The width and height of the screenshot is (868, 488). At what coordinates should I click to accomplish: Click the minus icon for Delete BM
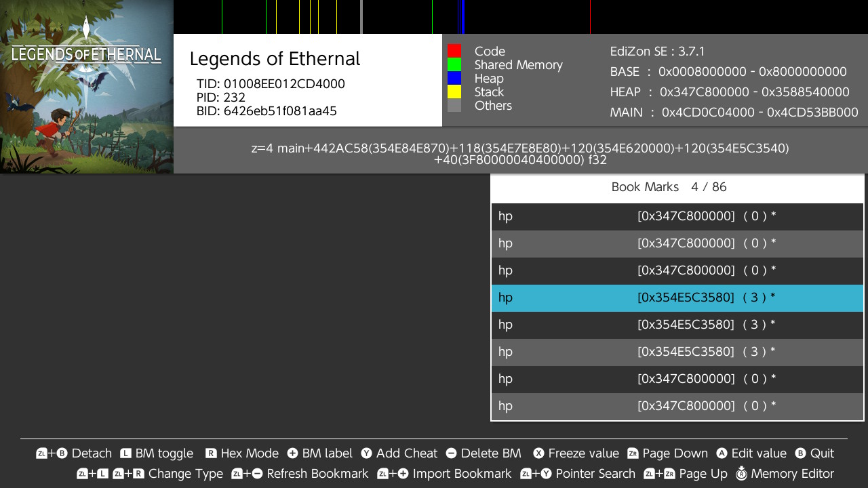pos(451,453)
